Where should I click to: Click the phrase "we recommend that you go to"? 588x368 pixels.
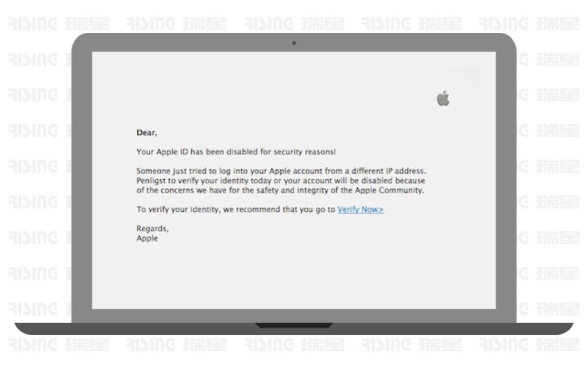279,209
